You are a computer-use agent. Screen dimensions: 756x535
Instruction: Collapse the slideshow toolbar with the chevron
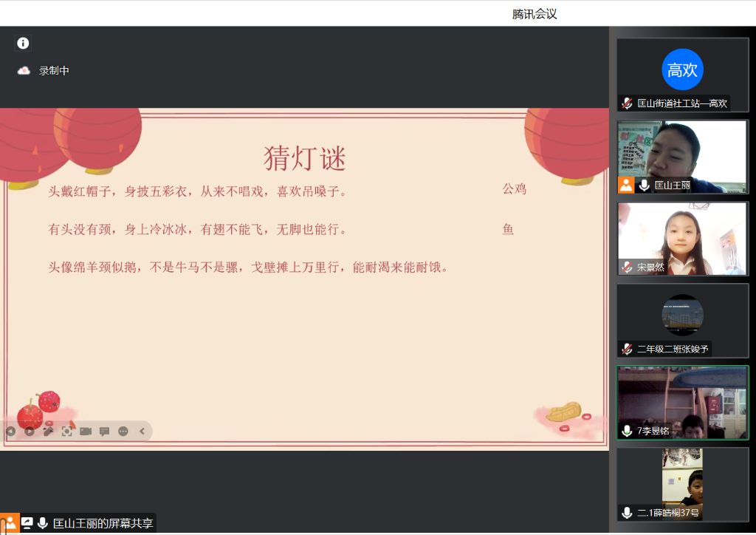pyautogui.click(x=142, y=432)
